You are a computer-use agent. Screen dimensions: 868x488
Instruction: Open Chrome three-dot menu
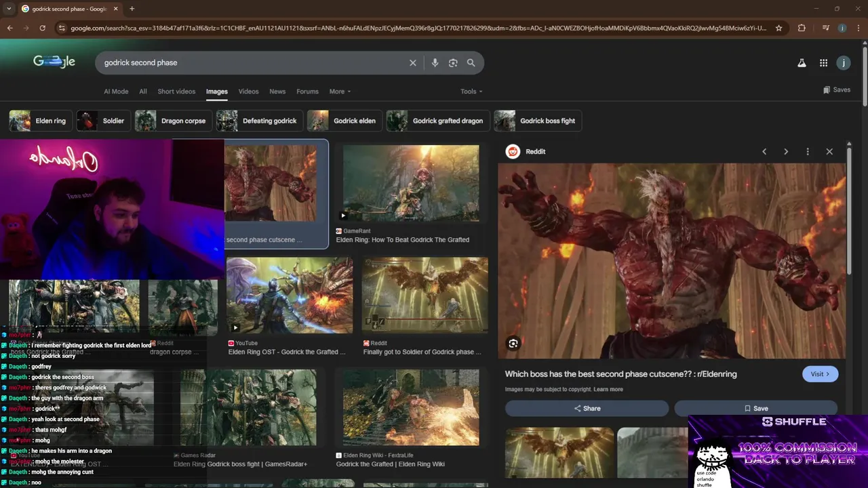click(x=858, y=28)
